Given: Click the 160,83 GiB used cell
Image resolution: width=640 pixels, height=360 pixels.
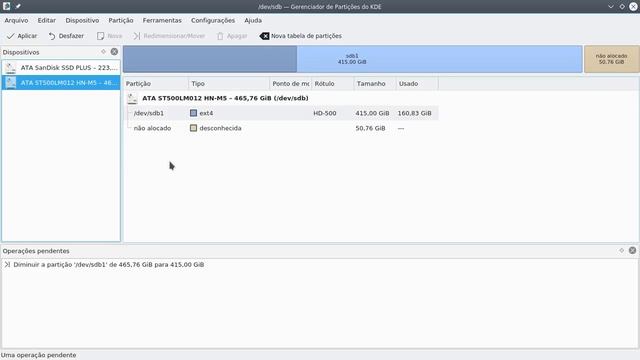Looking at the screenshot, I should click(415, 113).
